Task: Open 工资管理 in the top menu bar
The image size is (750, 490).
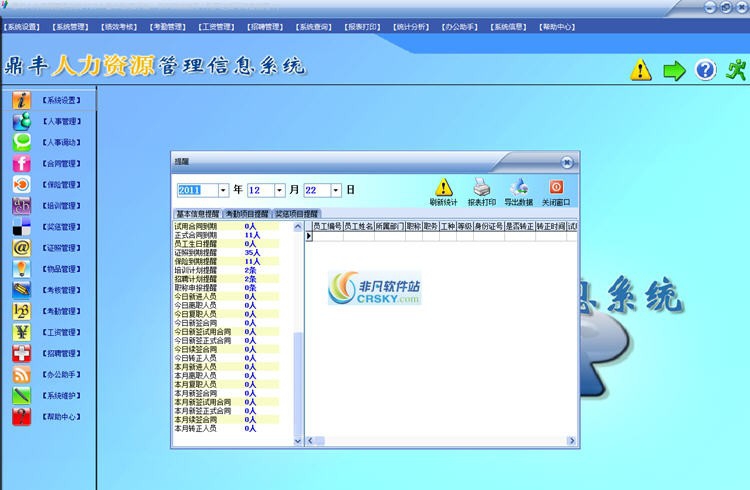Action: coord(216,27)
